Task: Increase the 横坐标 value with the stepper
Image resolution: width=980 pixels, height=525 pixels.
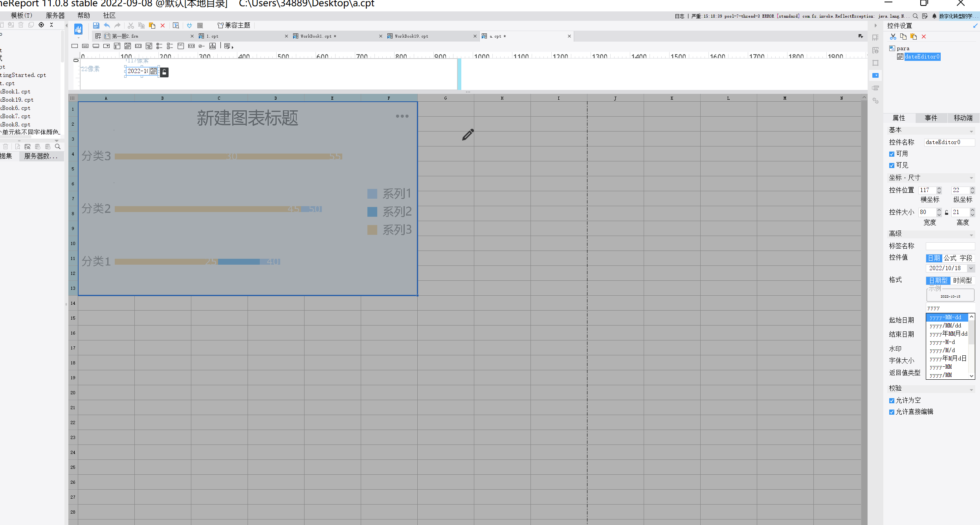Action: tap(939, 188)
